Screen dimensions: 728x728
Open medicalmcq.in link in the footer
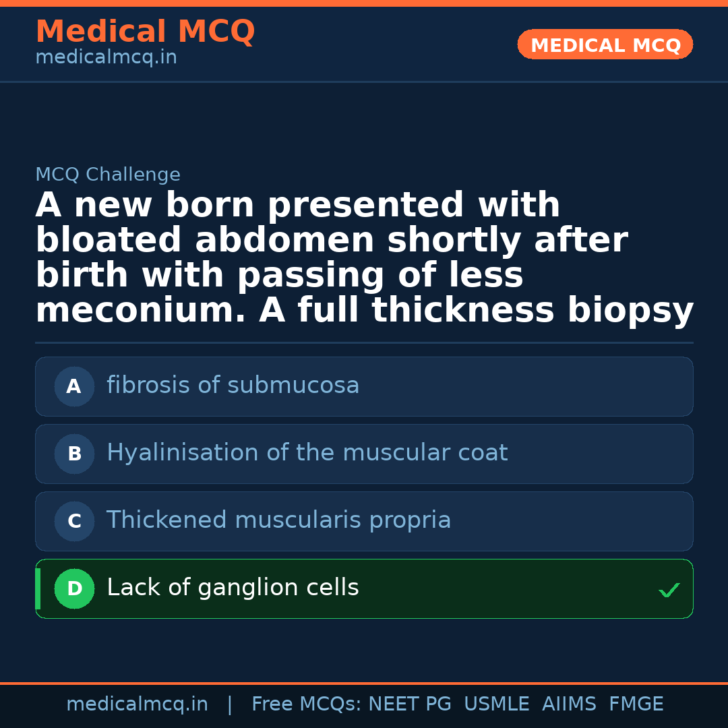(x=137, y=704)
